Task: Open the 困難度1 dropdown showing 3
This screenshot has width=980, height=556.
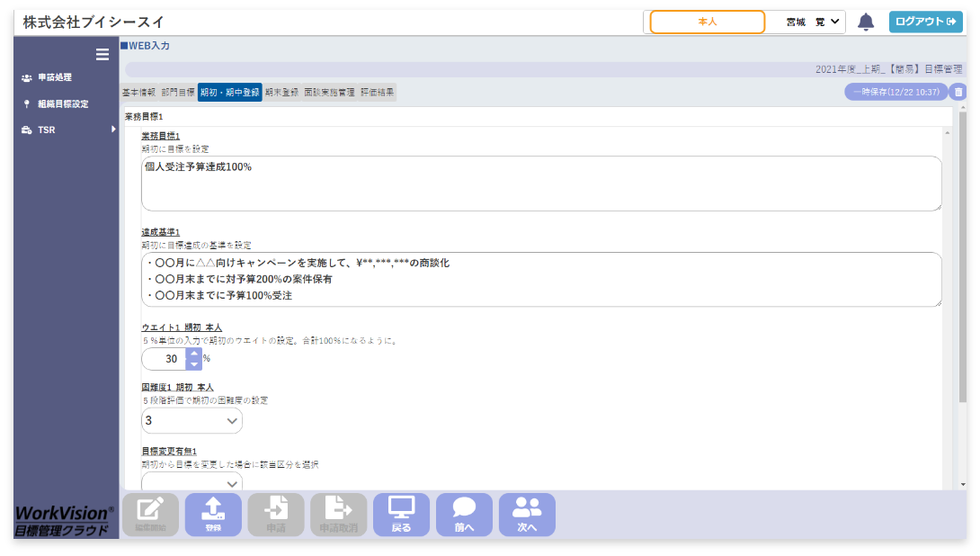Action: point(192,420)
